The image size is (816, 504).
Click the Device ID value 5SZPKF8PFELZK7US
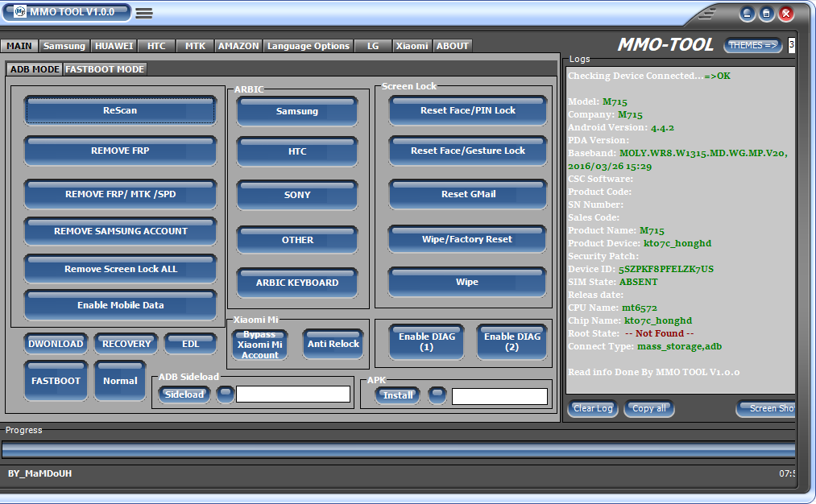point(665,269)
